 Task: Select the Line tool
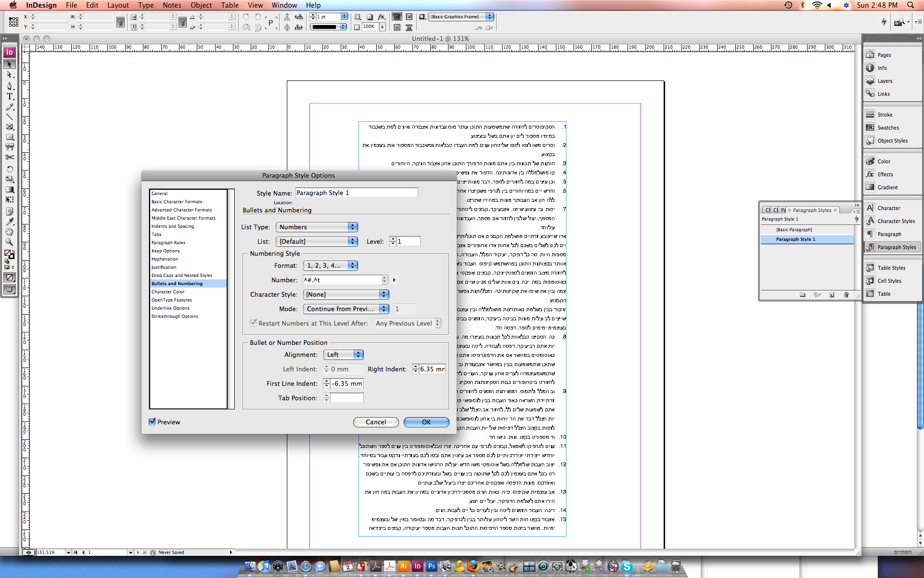tap(10, 117)
